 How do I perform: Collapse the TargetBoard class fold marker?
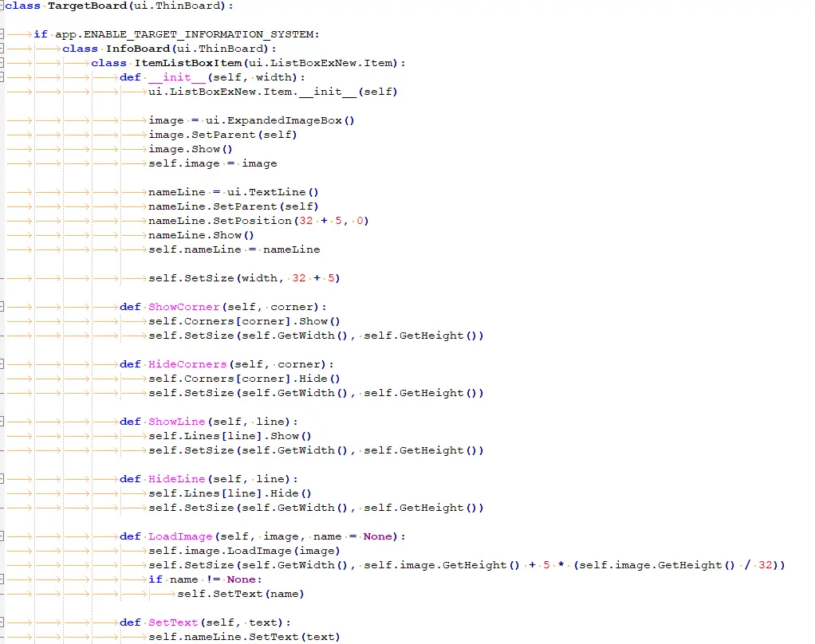pos(2,6)
